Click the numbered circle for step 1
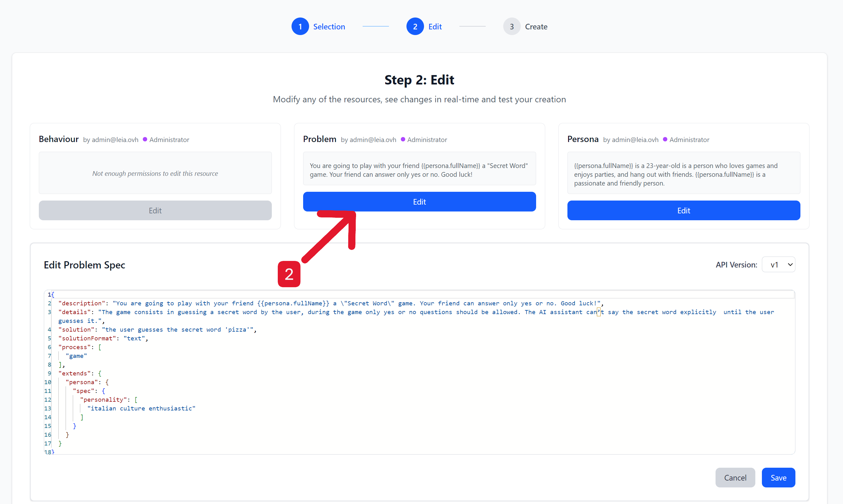Screen dimensions: 843x504 pyautogui.click(x=300, y=26)
